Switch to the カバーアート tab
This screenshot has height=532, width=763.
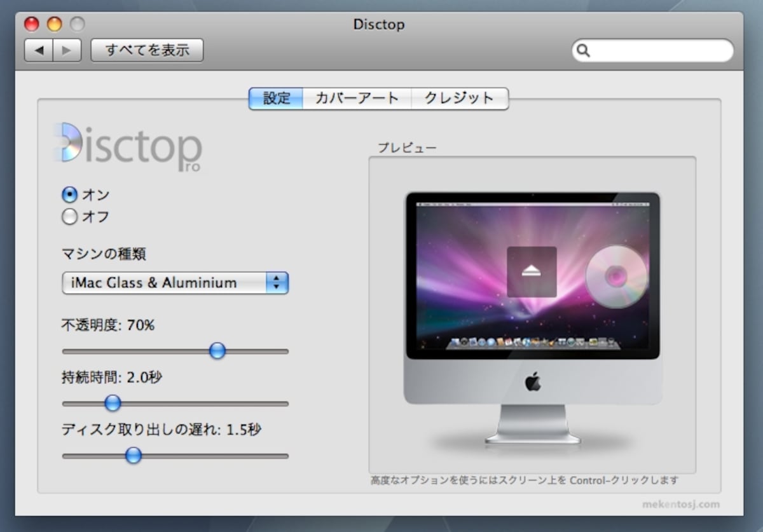point(357,99)
